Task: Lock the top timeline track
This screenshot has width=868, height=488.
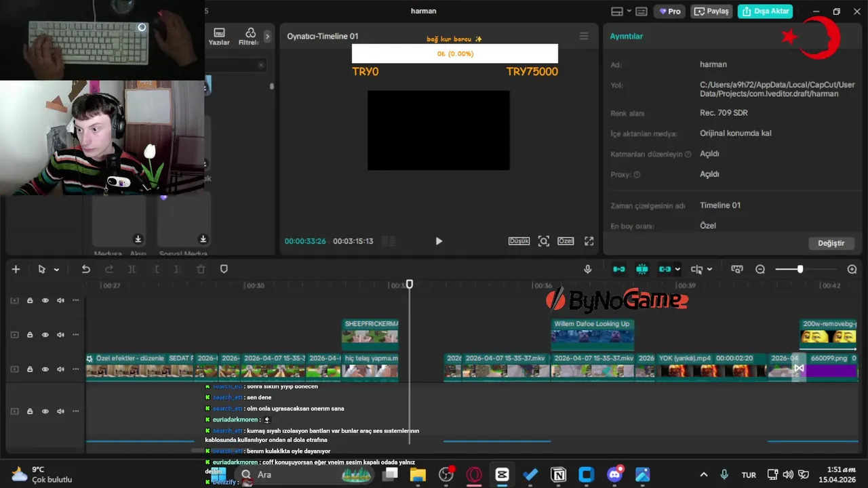Action: [30, 300]
